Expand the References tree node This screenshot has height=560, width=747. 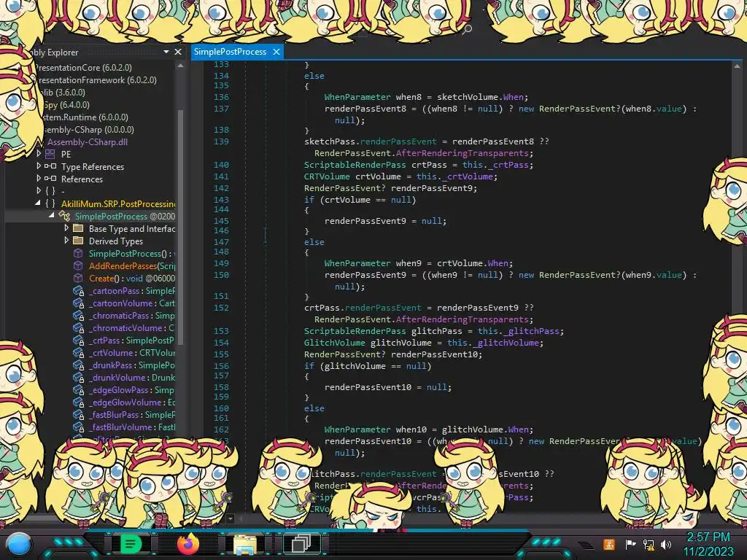click(x=39, y=179)
